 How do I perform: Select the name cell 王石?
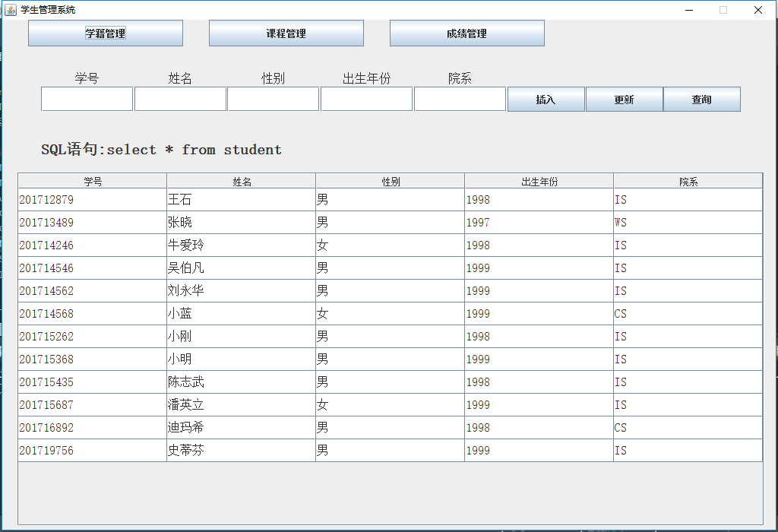click(241, 199)
